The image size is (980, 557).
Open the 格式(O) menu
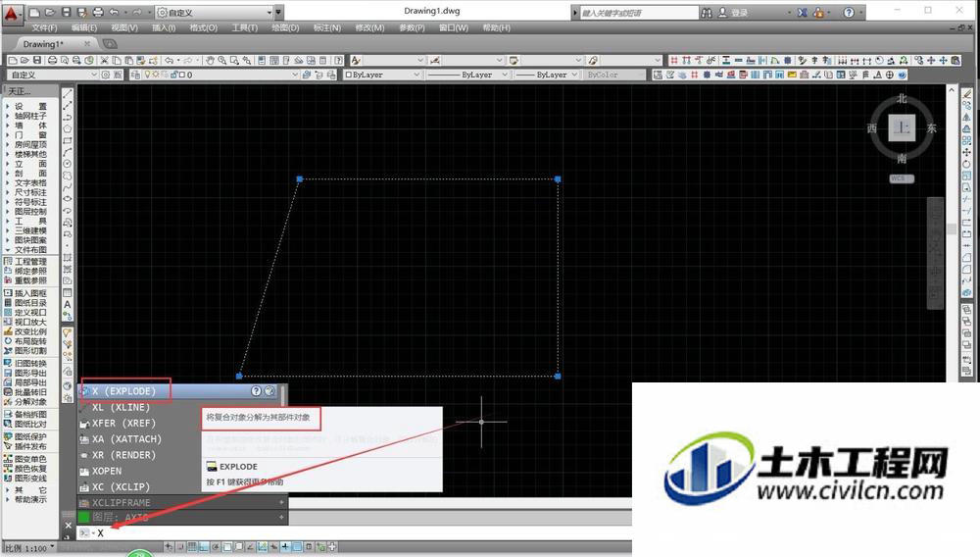coord(203,28)
